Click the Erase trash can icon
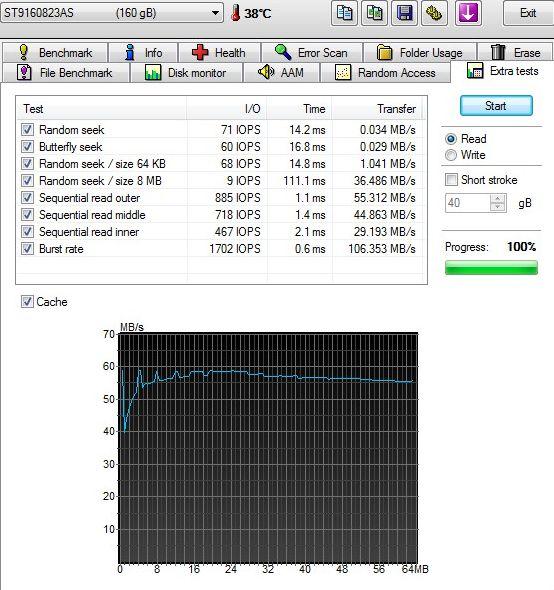Image resolution: width=554 pixels, height=590 pixels. tap(498, 52)
